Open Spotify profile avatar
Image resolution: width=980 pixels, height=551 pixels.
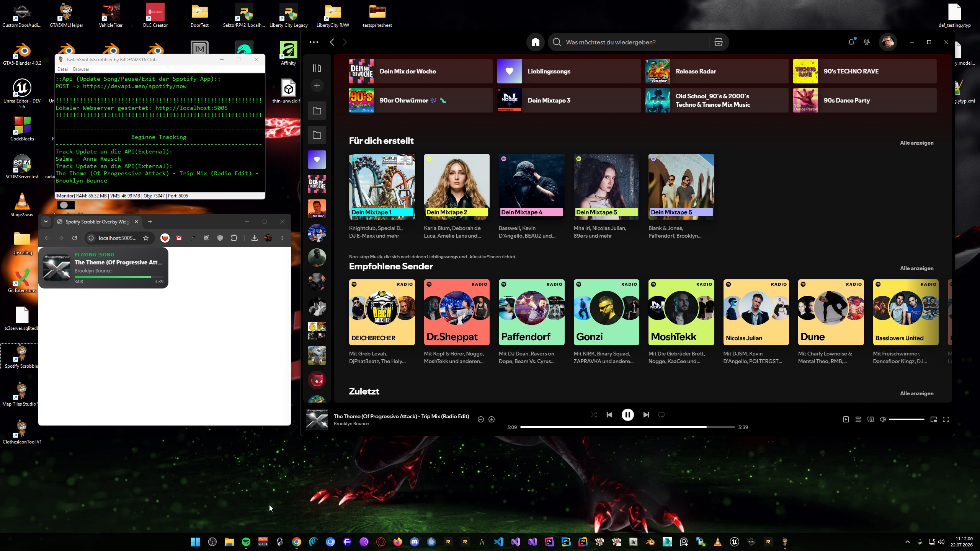pyautogui.click(x=888, y=42)
